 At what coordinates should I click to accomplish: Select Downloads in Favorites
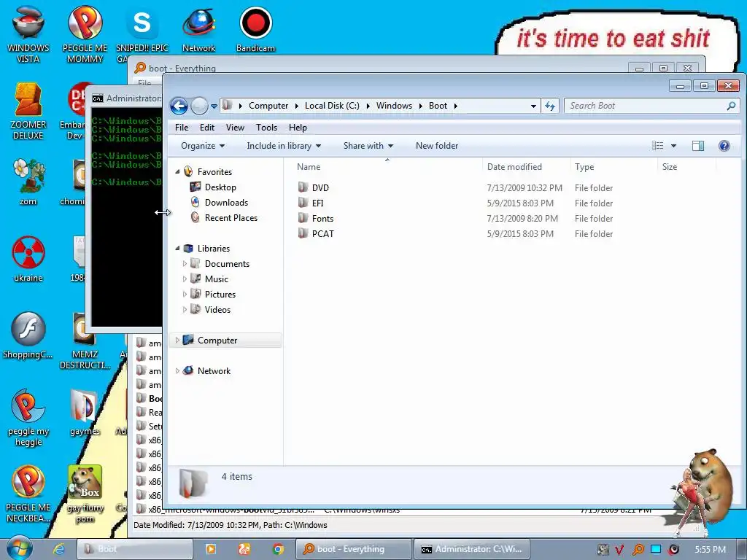[x=226, y=203]
